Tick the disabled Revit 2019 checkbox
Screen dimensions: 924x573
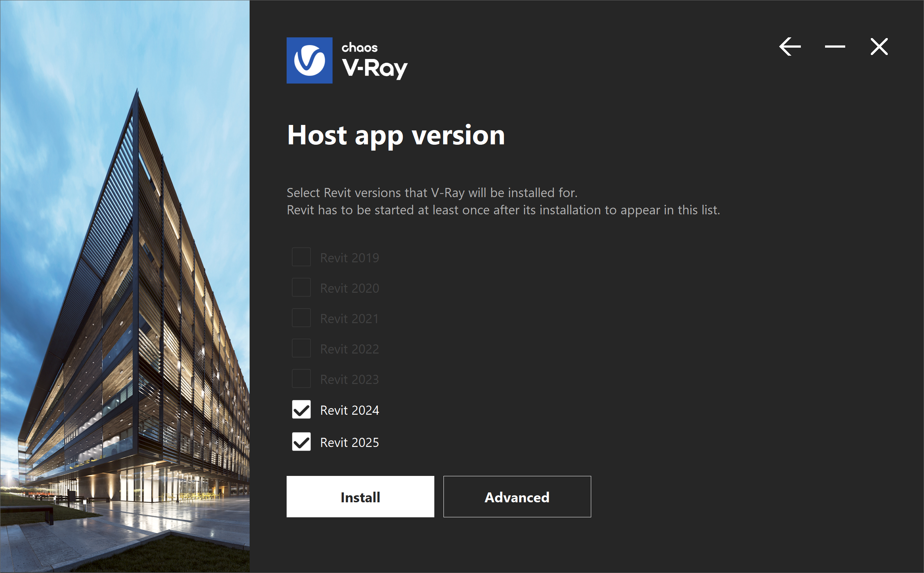point(301,257)
